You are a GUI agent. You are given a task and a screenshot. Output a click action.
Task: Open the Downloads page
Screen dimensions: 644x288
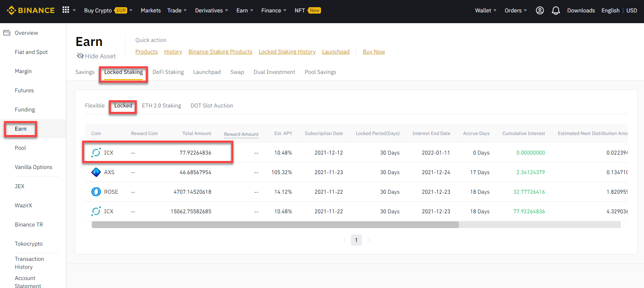point(581,10)
